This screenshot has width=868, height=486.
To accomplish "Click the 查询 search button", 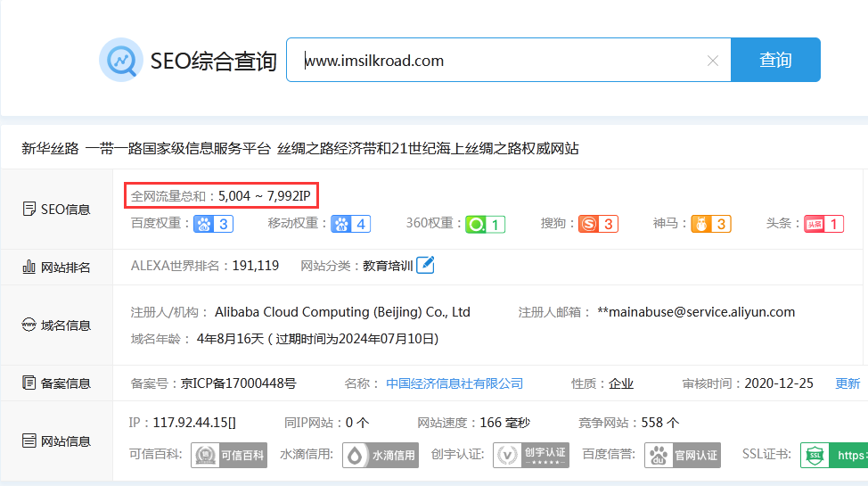I will point(775,60).
